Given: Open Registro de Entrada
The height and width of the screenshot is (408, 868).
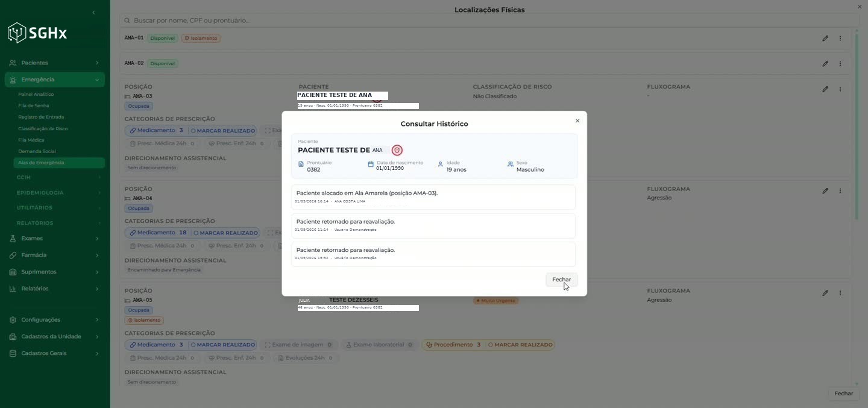Looking at the screenshot, I should [41, 117].
